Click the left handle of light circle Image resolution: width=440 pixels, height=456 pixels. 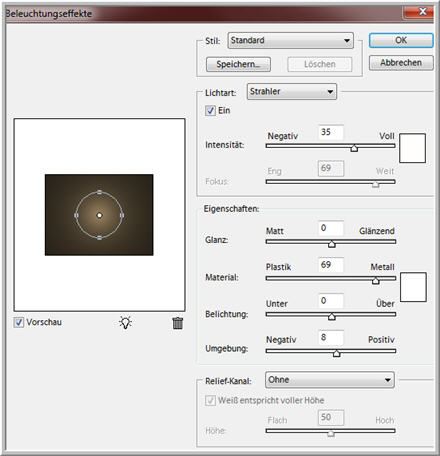(76, 215)
